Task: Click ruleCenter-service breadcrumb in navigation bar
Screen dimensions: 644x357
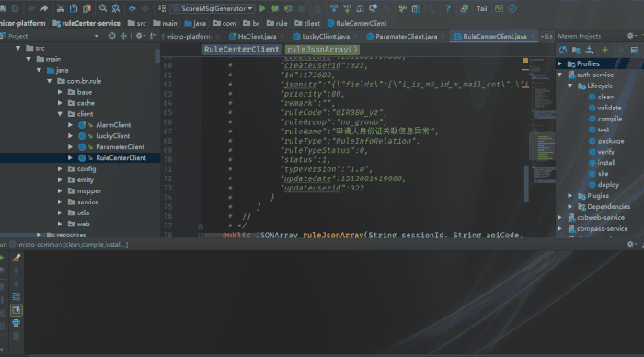Action: coord(86,23)
